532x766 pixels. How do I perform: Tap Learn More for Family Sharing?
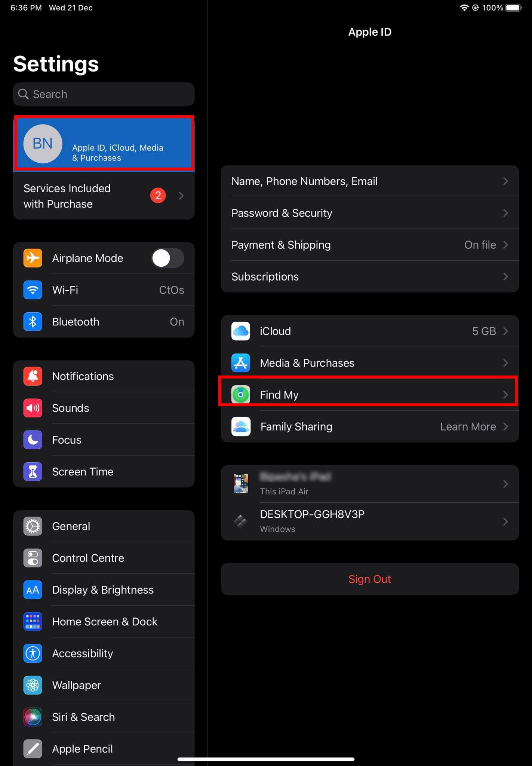[x=468, y=427]
